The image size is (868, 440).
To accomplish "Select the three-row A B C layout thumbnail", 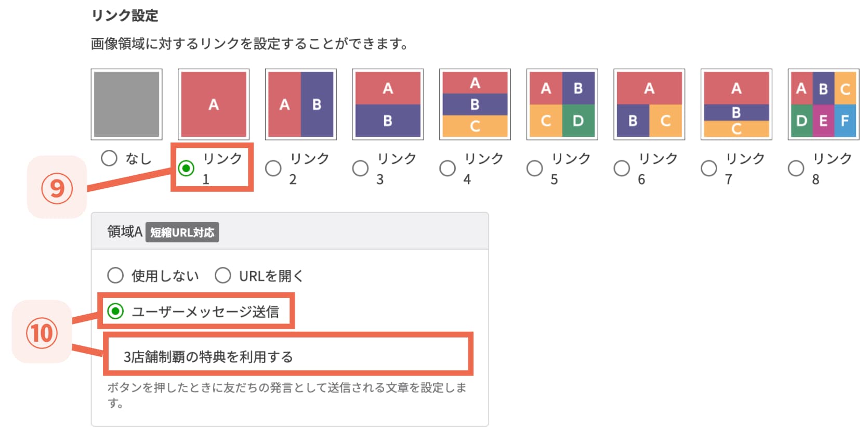I will tap(474, 103).
